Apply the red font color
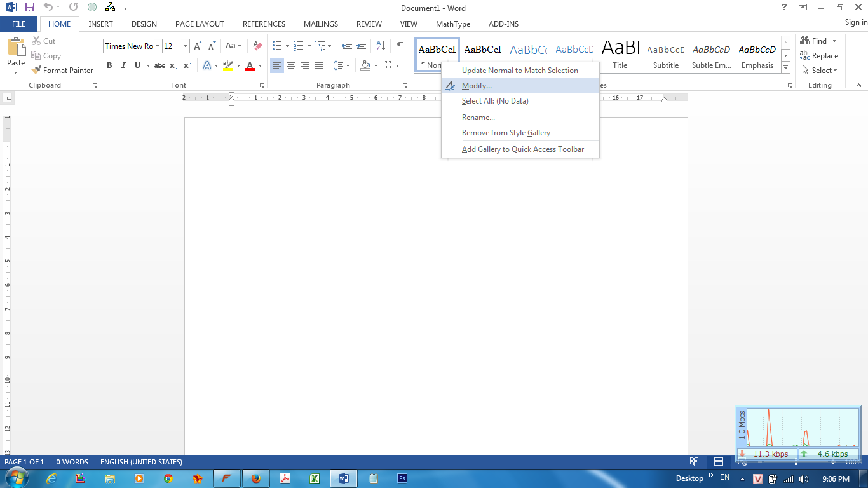The width and height of the screenshot is (868, 488). [x=250, y=65]
